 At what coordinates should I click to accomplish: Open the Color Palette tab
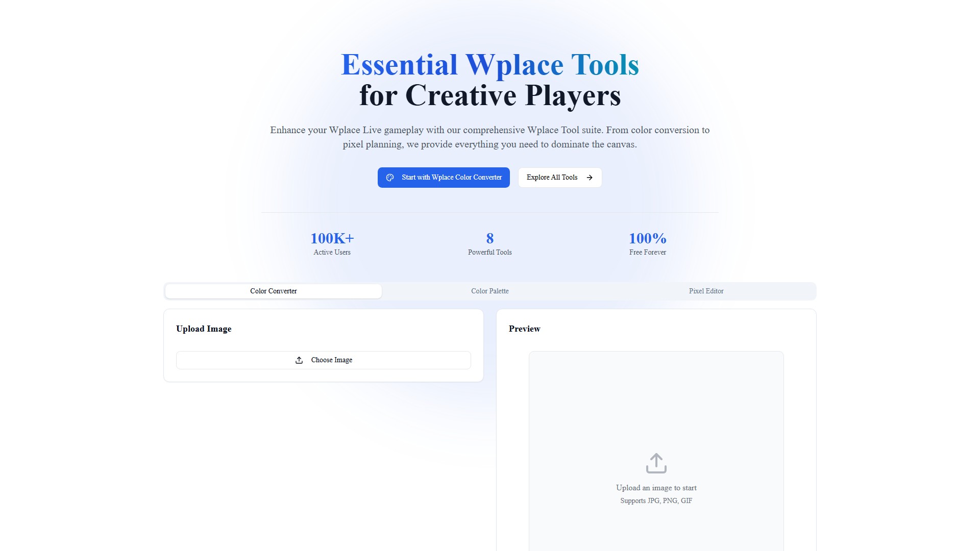(489, 291)
